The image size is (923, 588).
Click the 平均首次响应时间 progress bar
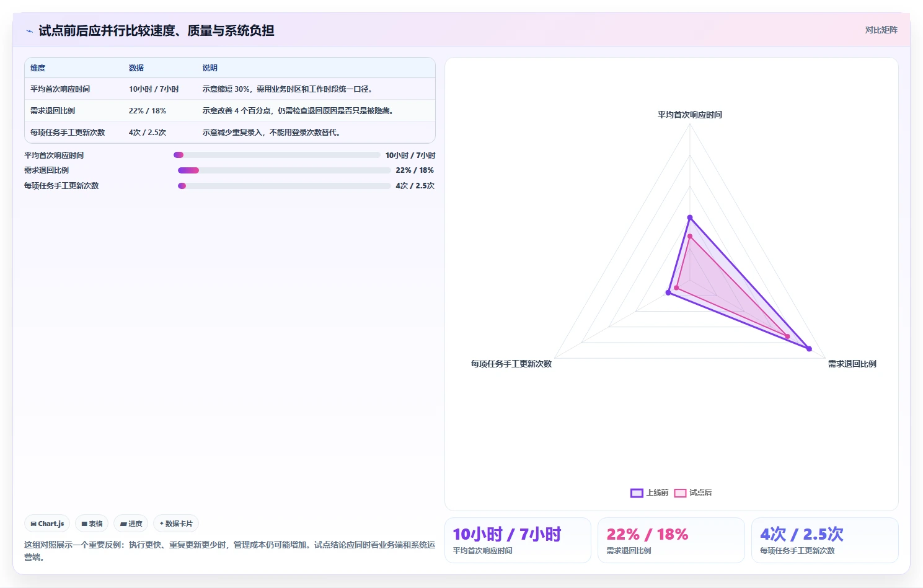pyautogui.click(x=277, y=155)
